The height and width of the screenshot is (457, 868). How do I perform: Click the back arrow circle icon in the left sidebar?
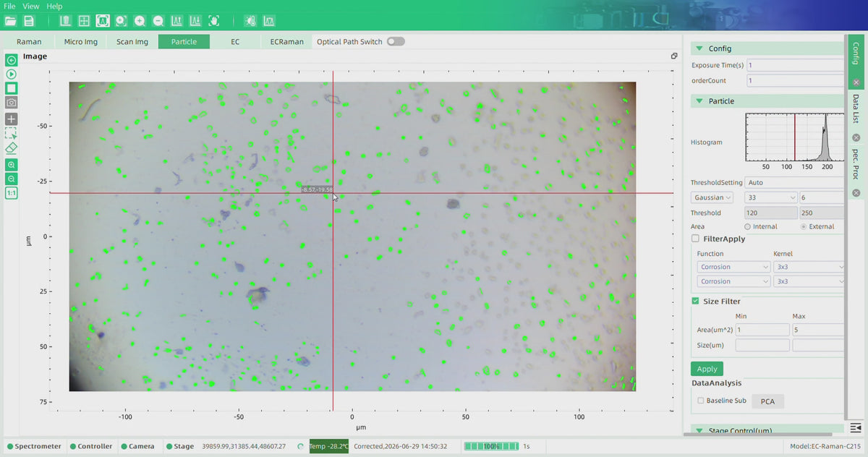coord(11,60)
